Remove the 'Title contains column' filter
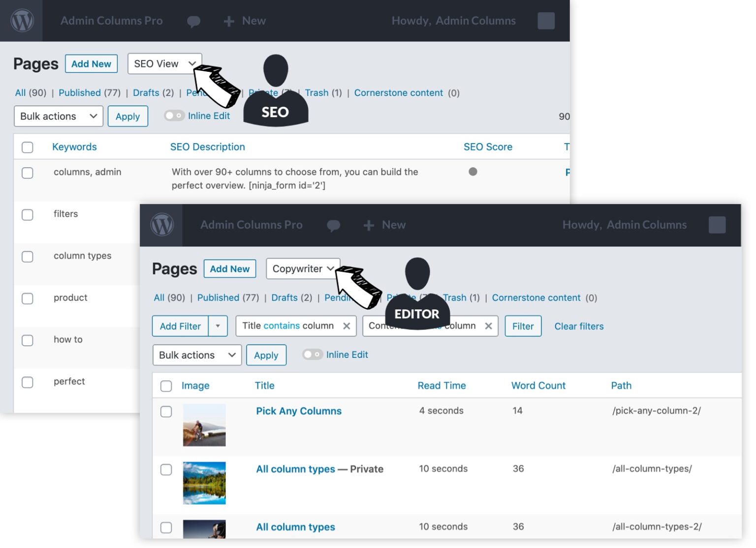 pos(346,326)
